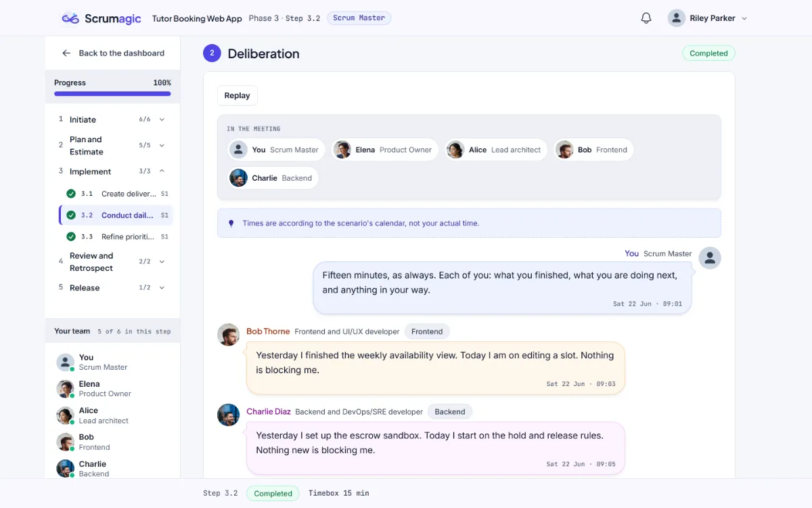The image size is (812, 508).
Task: Open step 3.3 Refine prioriti...
Action: click(116, 237)
